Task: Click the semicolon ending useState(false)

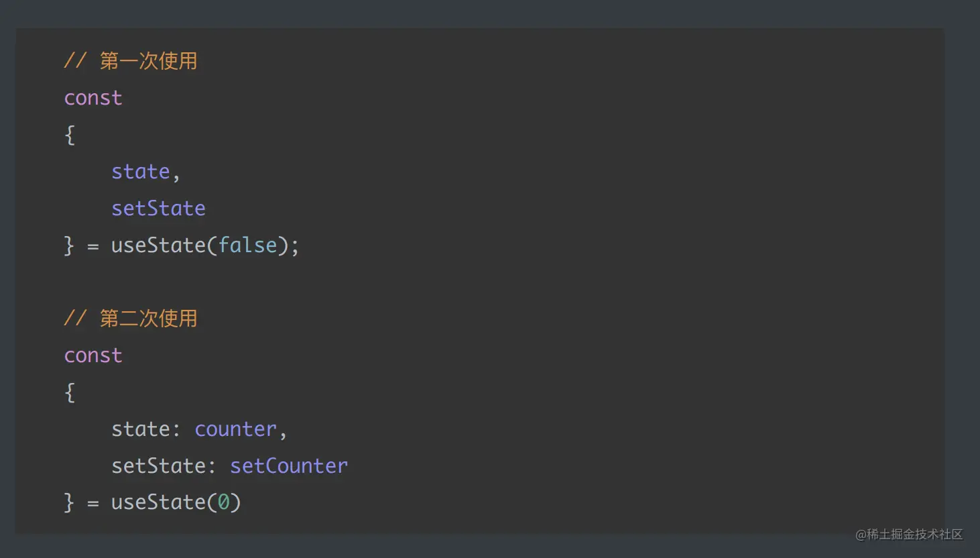Action: click(x=295, y=246)
